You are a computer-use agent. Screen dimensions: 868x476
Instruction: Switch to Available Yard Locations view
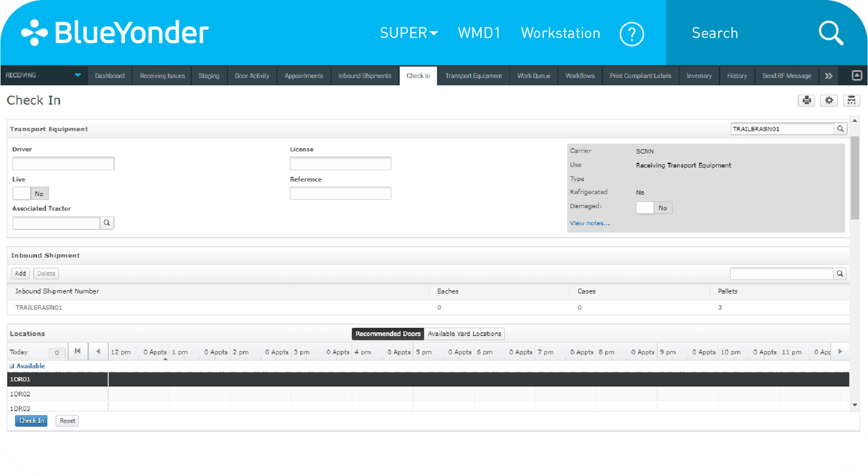click(464, 334)
